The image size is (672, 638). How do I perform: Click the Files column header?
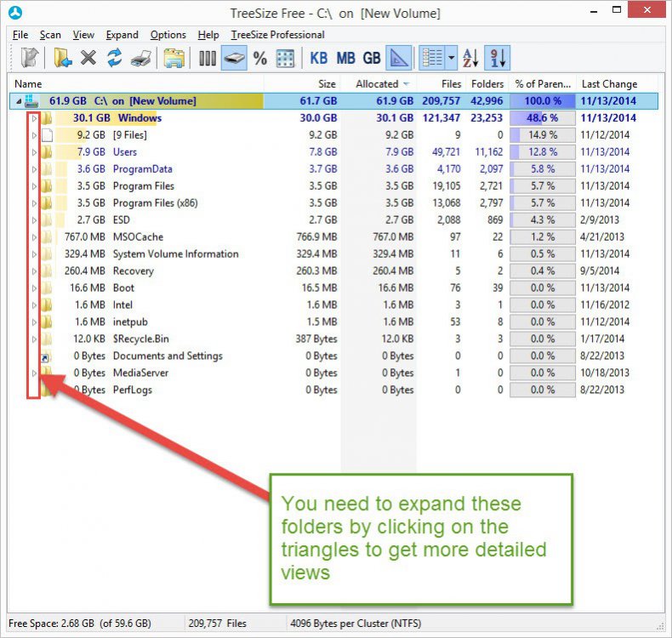pos(441,84)
